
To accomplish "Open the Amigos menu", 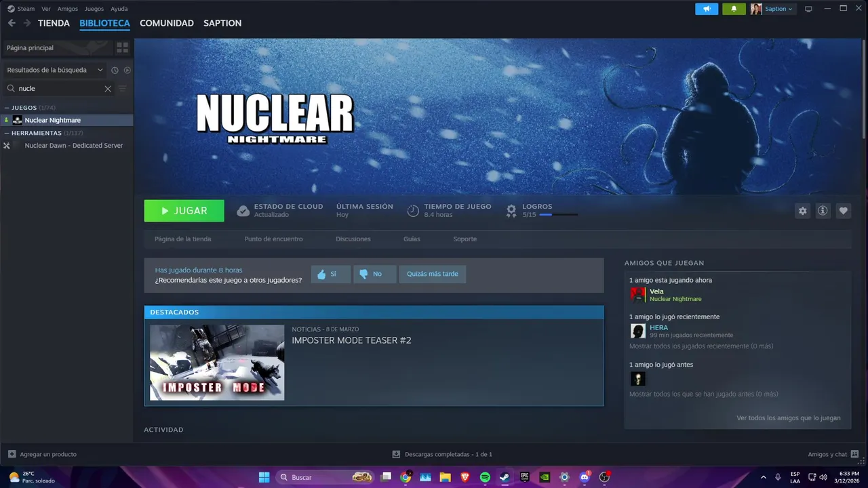I will point(68,9).
